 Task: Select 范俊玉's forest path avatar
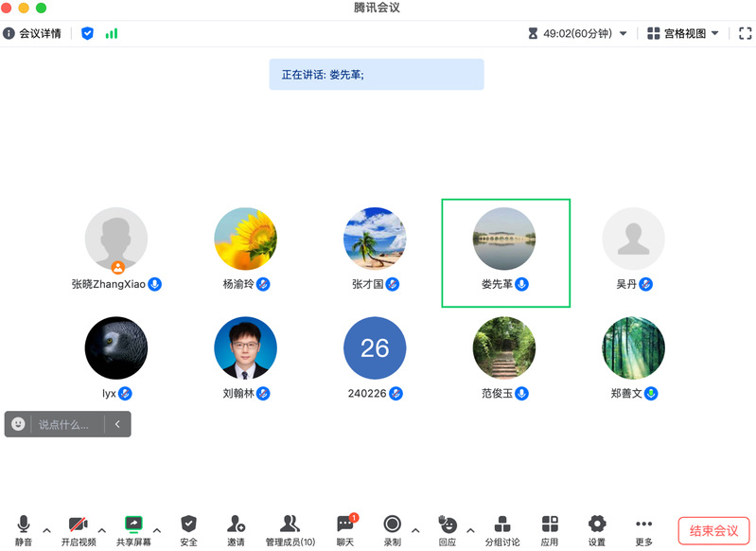(503, 347)
